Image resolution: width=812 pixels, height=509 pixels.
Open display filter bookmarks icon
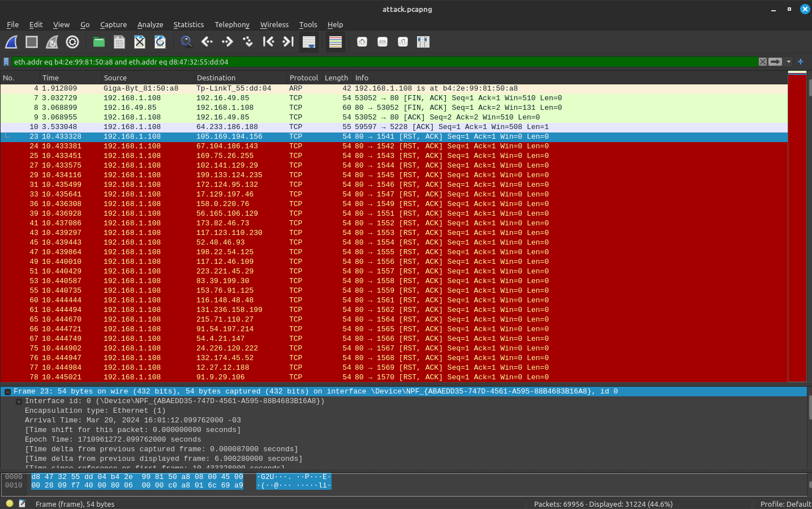click(x=6, y=62)
